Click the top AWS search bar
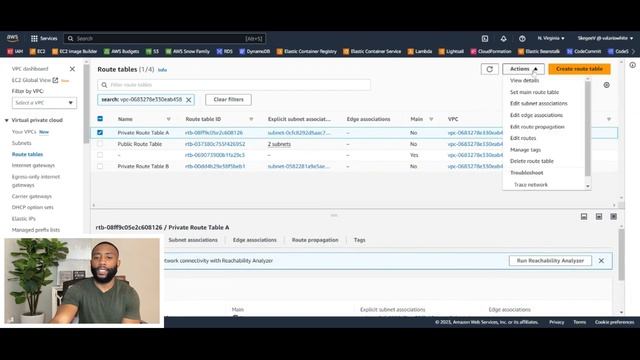This screenshot has width=640, height=360. pyautogui.click(x=164, y=38)
